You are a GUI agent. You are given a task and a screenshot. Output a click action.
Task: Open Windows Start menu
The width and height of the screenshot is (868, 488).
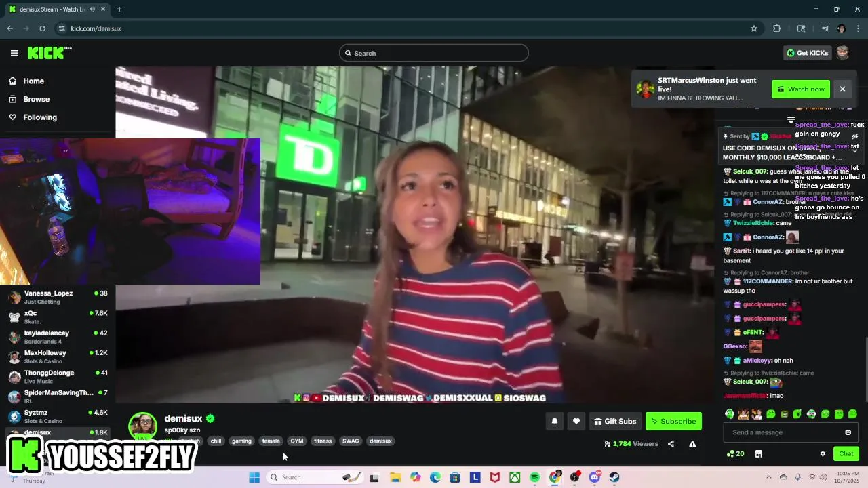coord(254,477)
